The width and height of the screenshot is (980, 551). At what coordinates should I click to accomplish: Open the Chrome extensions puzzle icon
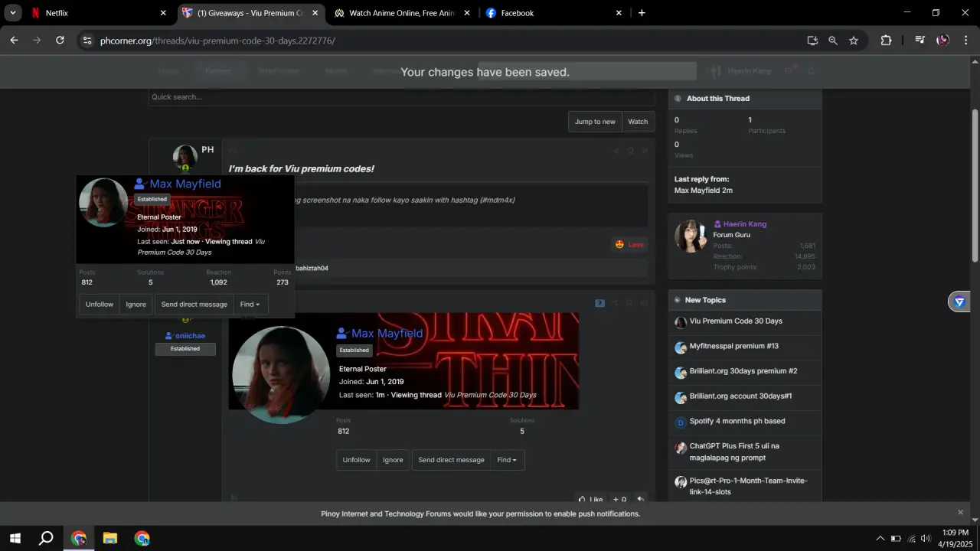coord(886,41)
